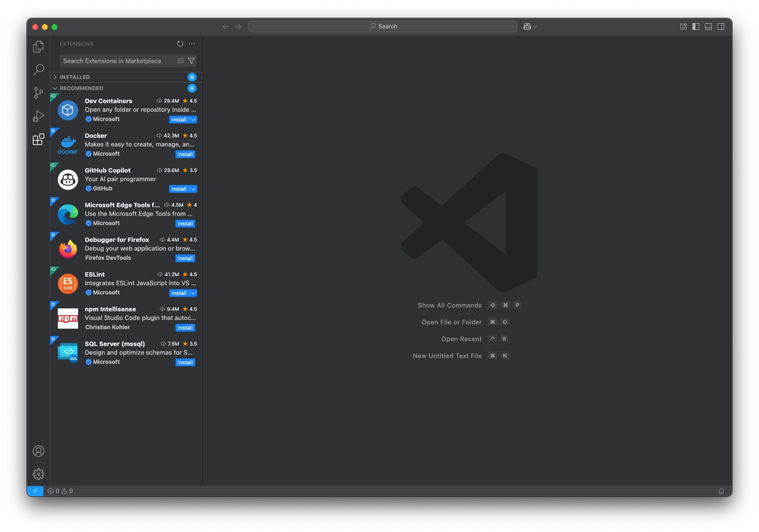
Task: Click the Search Extensions in Marketplace field
Action: click(117, 61)
